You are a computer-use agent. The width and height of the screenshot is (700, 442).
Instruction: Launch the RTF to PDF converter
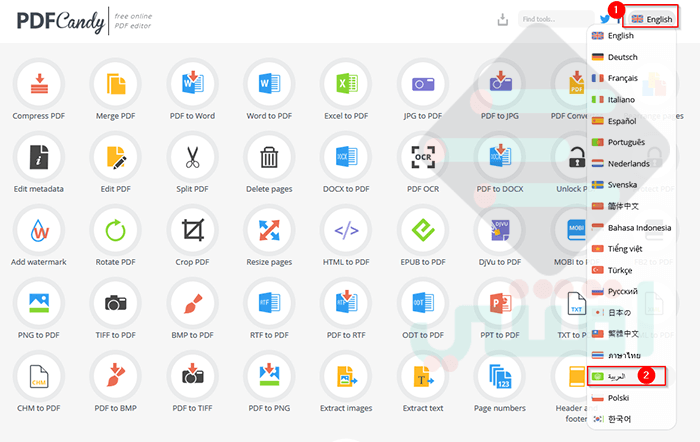[269, 304]
